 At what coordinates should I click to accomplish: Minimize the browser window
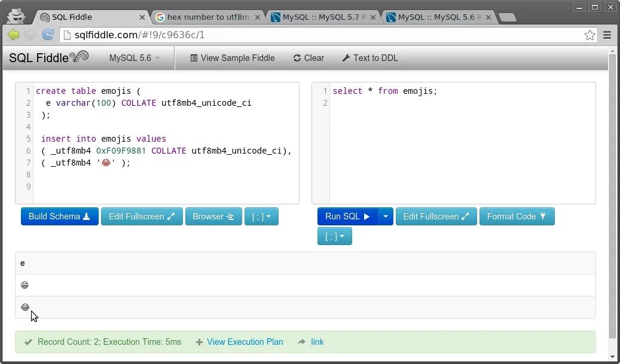(580, 7)
